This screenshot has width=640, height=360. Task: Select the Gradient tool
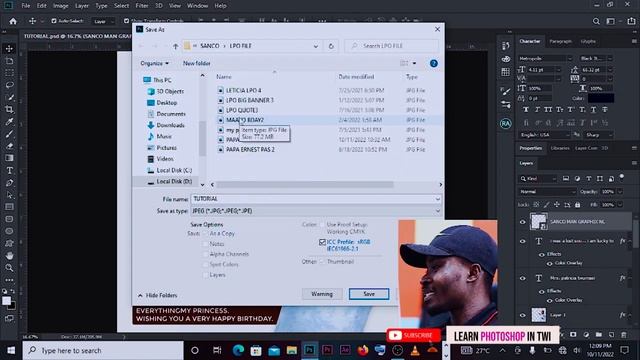click(x=9, y=158)
